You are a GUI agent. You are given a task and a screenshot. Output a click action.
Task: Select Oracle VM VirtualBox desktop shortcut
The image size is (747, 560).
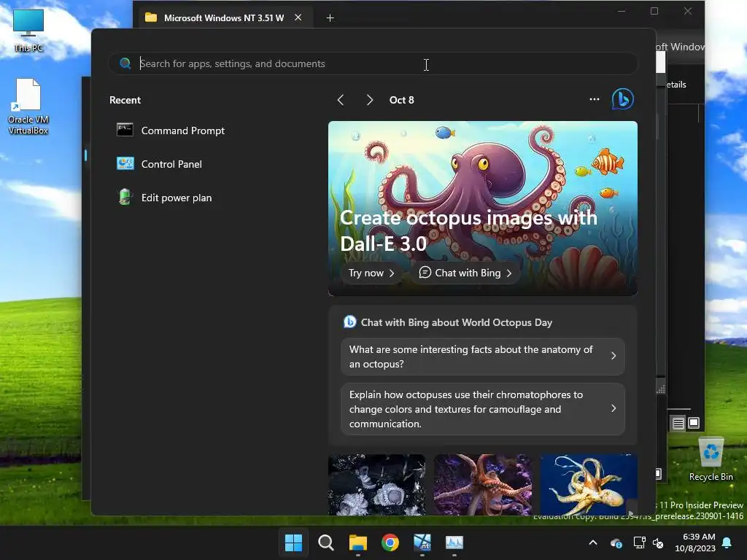[x=28, y=106]
